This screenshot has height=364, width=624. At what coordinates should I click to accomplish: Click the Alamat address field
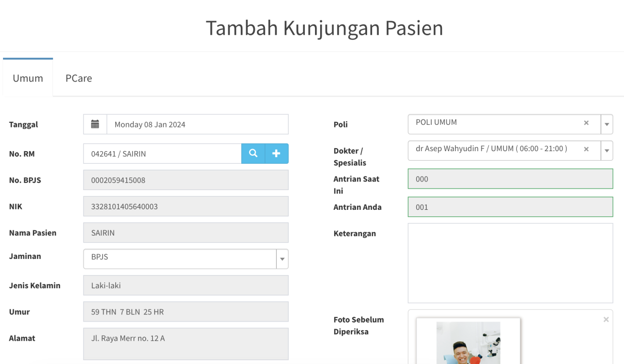pyautogui.click(x=186, y=344)
